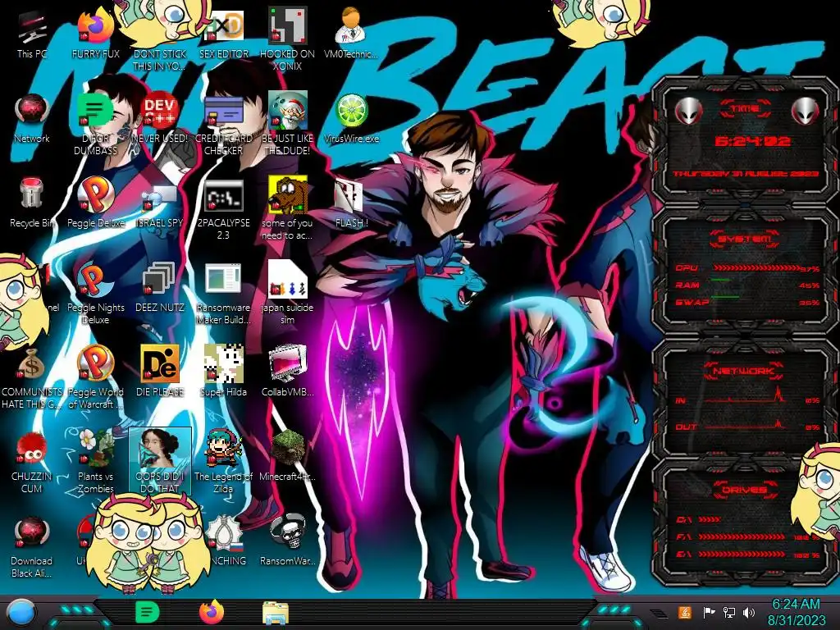The width and height of the screenshot is (840, 630).
Task: Open the Super Hilda pixel icon
Action: [223, 371]
